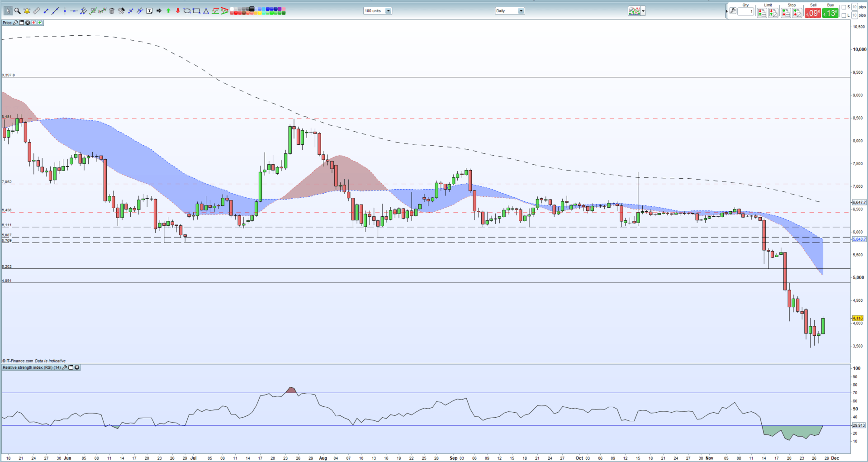Move Price panel down with red arrow
The width and height of the screenshot is (868, 462).
33,23
